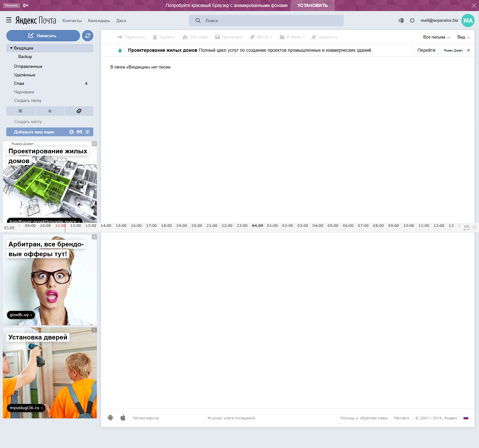This screenshot has width=479, height=448.
Task: Open the Диск section
Action: tap(121, 21)
